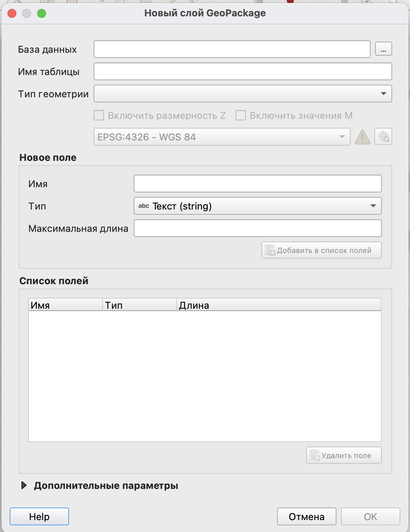Enable the Z dimension checkbox
The height and width of the screenshot is (532, 410).
coord(99,116)
